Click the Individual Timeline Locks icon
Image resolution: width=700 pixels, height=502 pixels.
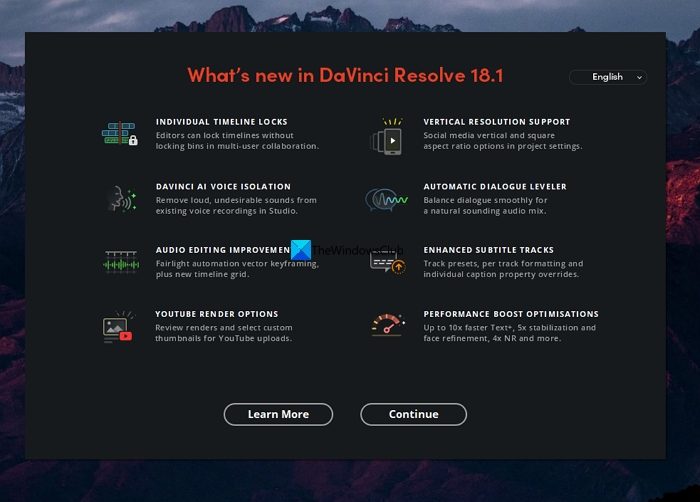pyautogui.click(x=120, y=133)
